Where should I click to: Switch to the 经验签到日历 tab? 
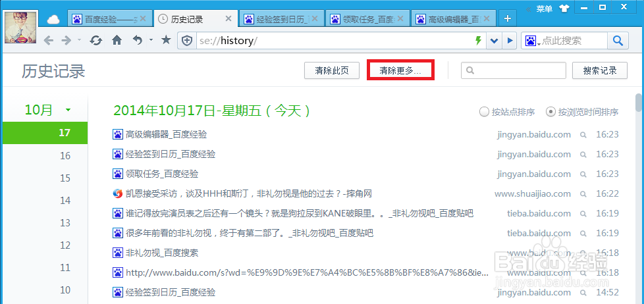(x=281, y=19)
